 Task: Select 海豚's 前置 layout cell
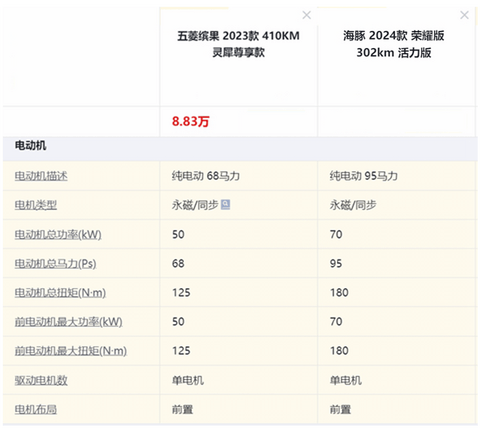(x=340, y=409)
